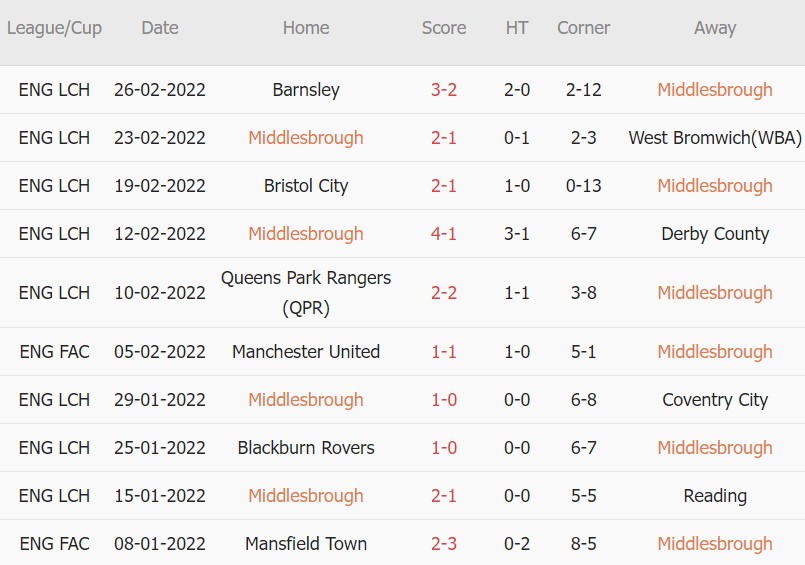Open the Reading team link

click(x=715, y=496)
